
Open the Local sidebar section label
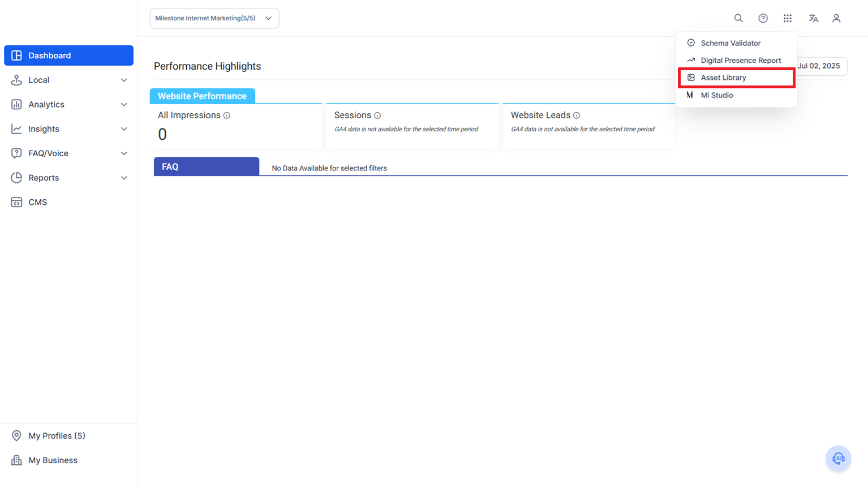39,80
